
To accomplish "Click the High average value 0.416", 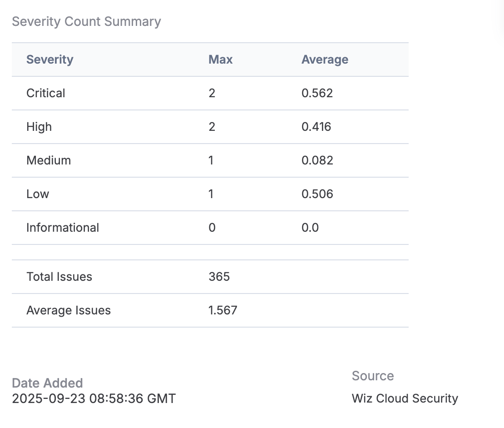I will pos(316,127).
